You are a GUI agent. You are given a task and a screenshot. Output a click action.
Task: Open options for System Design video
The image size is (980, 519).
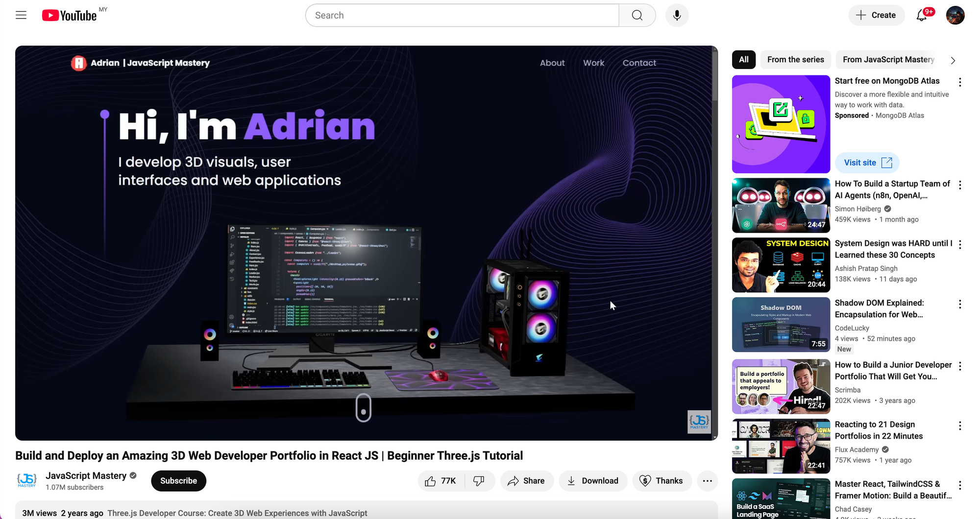[960, 245]
